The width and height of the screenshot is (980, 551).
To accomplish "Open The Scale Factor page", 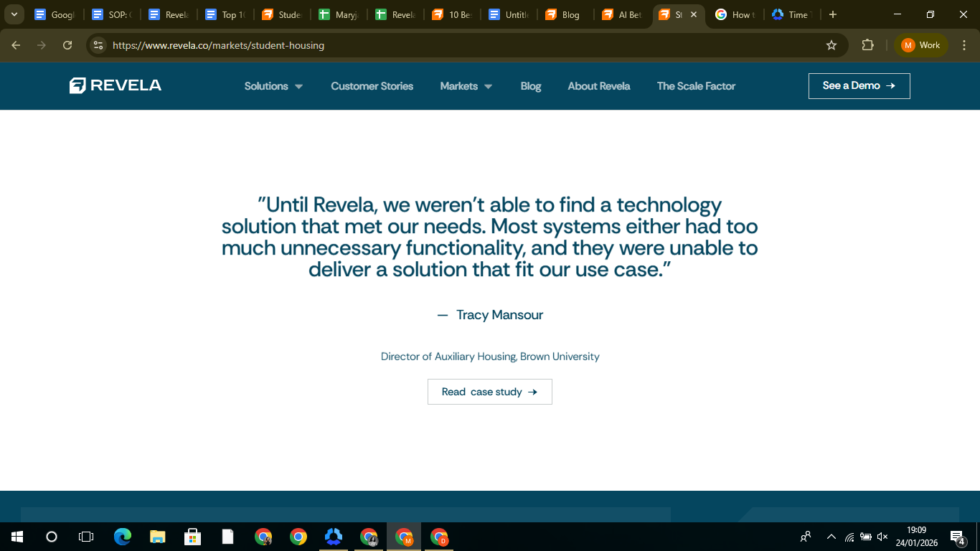I will pos(696,86).
